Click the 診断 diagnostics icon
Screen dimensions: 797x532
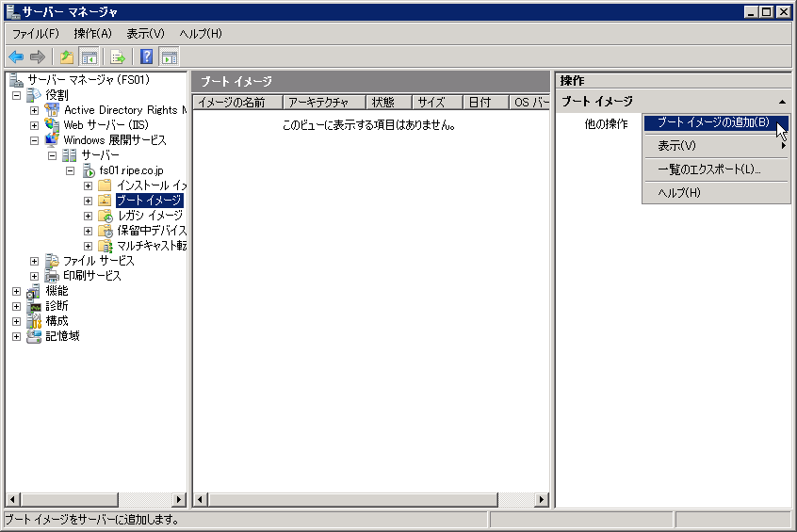pyautogui.click(x=34, y=306)
